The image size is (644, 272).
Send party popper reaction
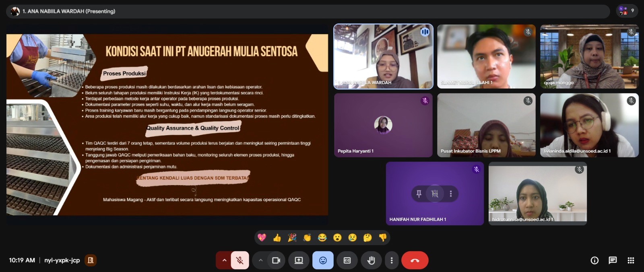292,238
